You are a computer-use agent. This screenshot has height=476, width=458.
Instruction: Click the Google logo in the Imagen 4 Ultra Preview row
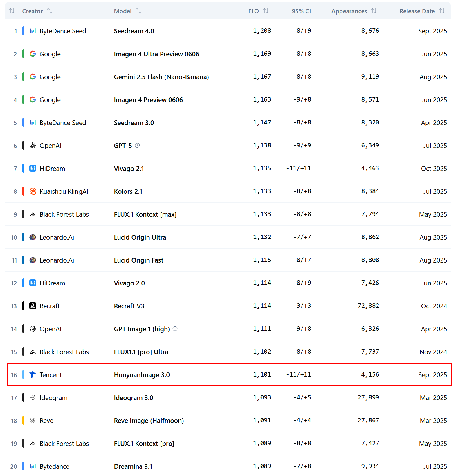(33, 54)
